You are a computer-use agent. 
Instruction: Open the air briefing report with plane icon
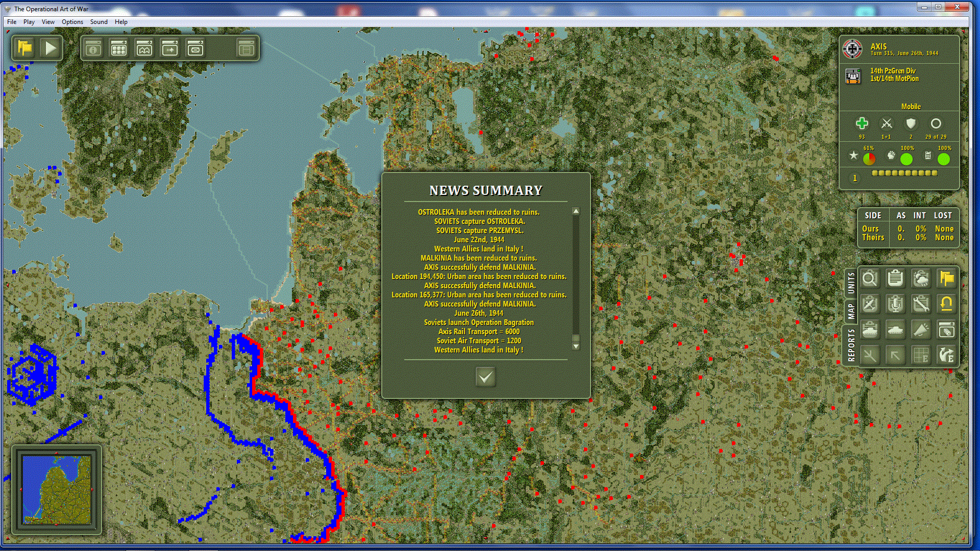click(x=870, y=305)
